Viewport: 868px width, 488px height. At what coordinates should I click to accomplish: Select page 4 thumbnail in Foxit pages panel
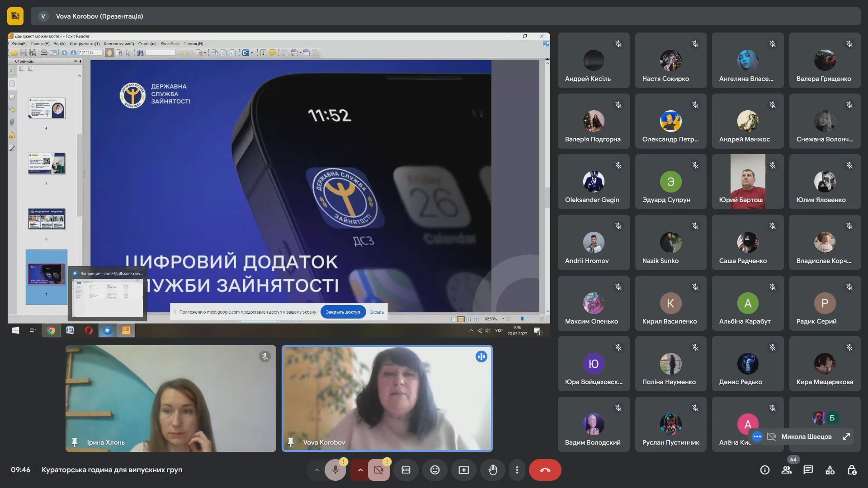pos(47,108)
